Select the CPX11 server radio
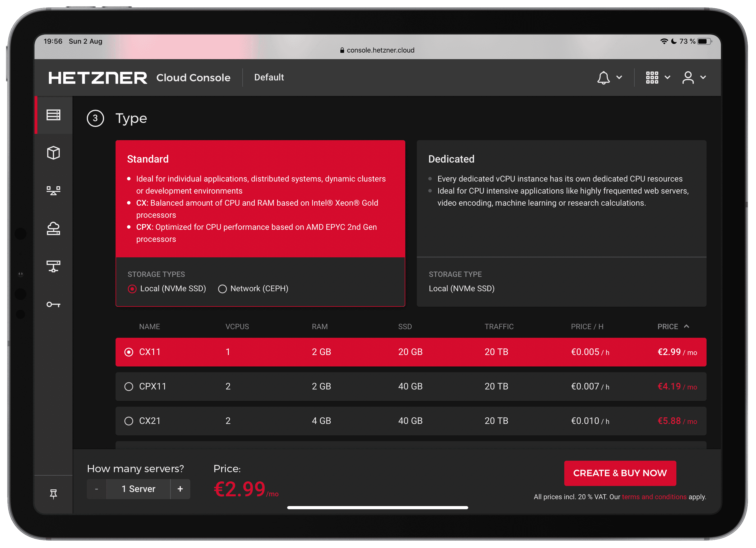The width and height of the screenshot is (756, 548). pos(129,387)
